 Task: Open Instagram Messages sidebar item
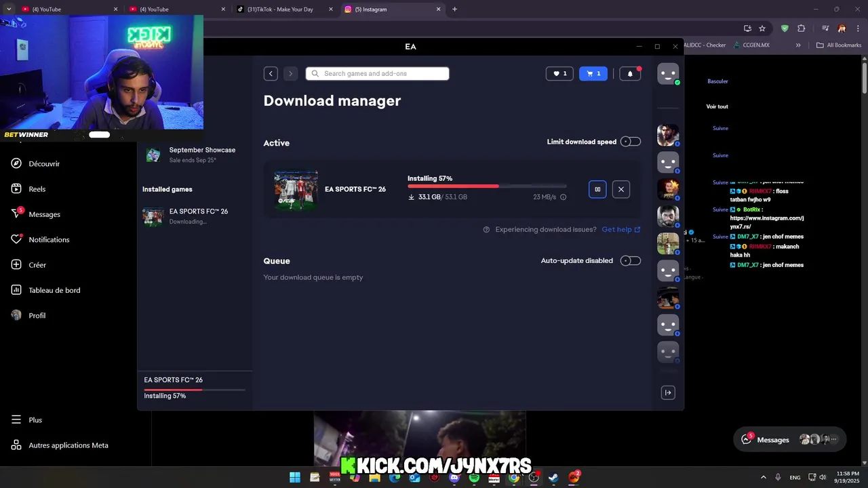36,214
